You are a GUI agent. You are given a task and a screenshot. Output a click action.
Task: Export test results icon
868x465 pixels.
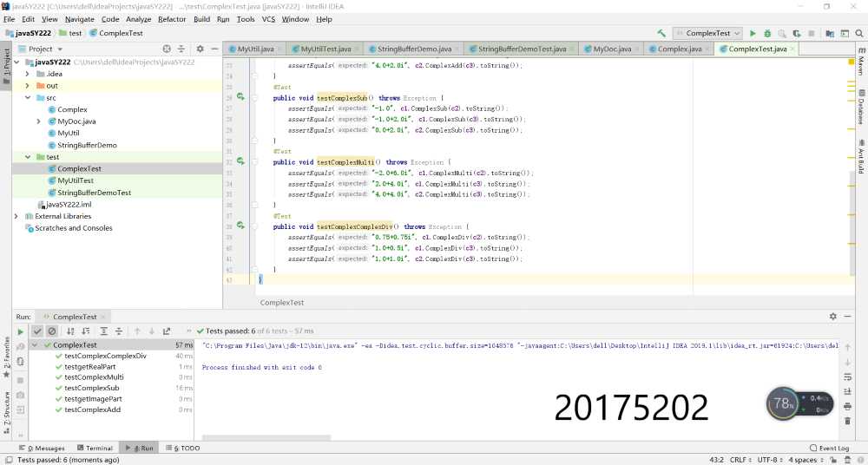pos(167,331)
